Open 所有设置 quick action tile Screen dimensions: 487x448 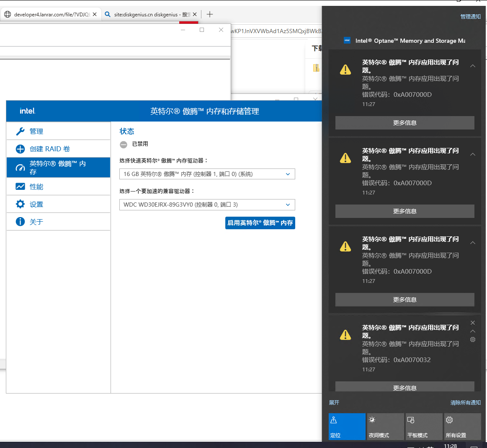click(x=462, y=427)
